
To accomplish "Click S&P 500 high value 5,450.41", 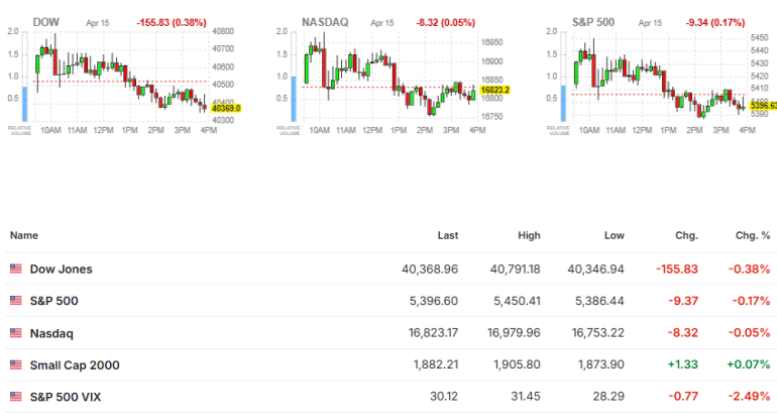I will [517, 301].
